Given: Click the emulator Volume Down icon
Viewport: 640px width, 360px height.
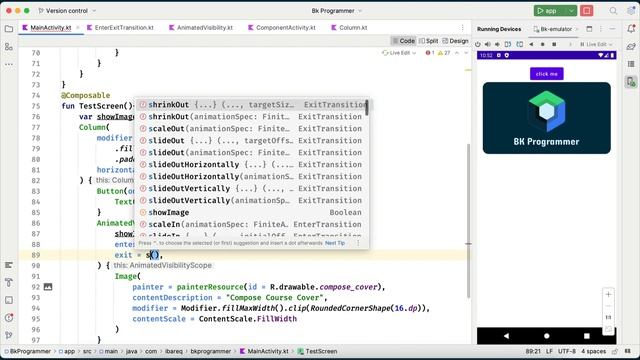Looking at the screenshot, I should [x=497, y=44].
